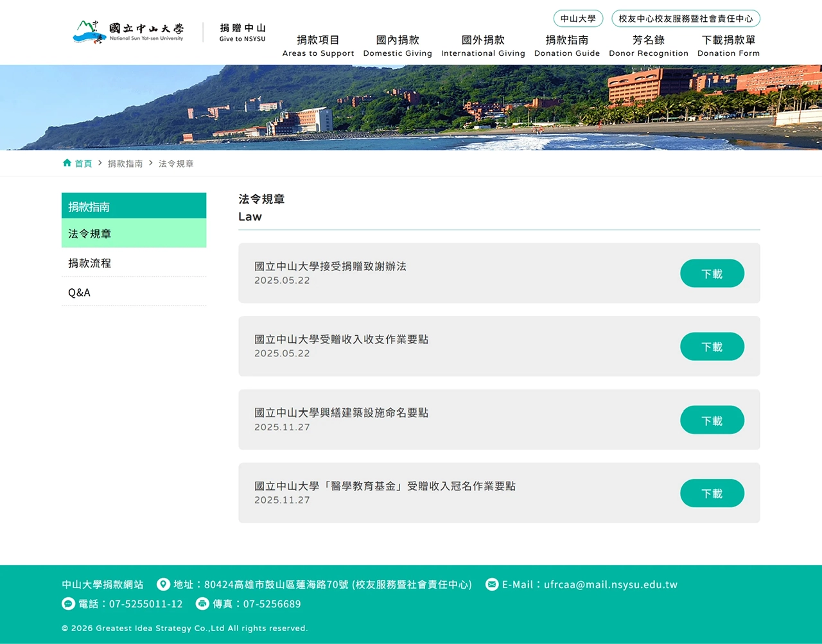The width and height of the screenshot is (822, 644).
Task: Click 捐款指南 in the breadcrumb
Action: tap(125, 164)
